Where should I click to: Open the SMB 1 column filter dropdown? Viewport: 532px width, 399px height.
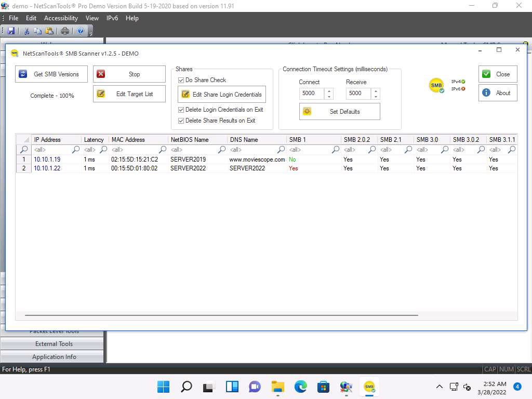[336, 150]
